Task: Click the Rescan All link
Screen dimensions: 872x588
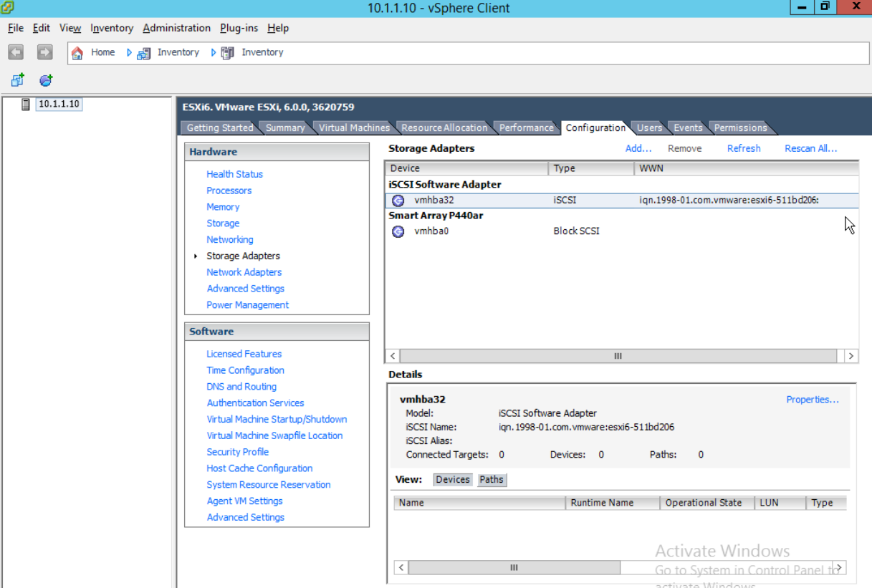Action: click(x=810, y=148)
